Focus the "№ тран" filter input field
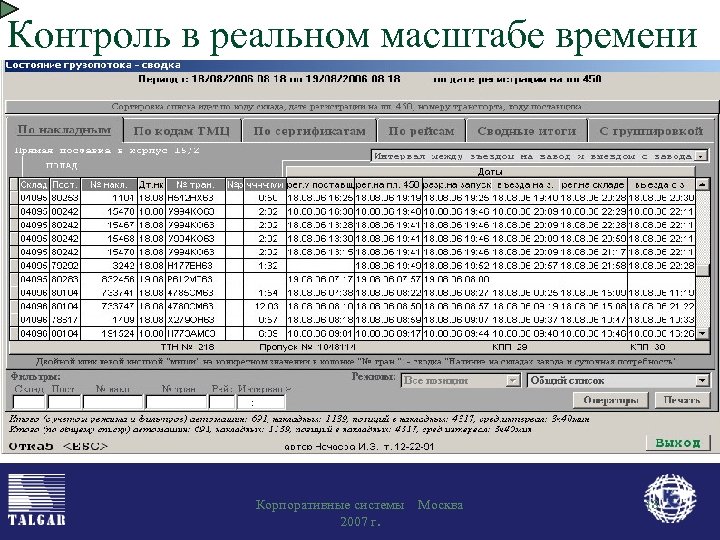This screenshot has width=720, height=540. 176,402
